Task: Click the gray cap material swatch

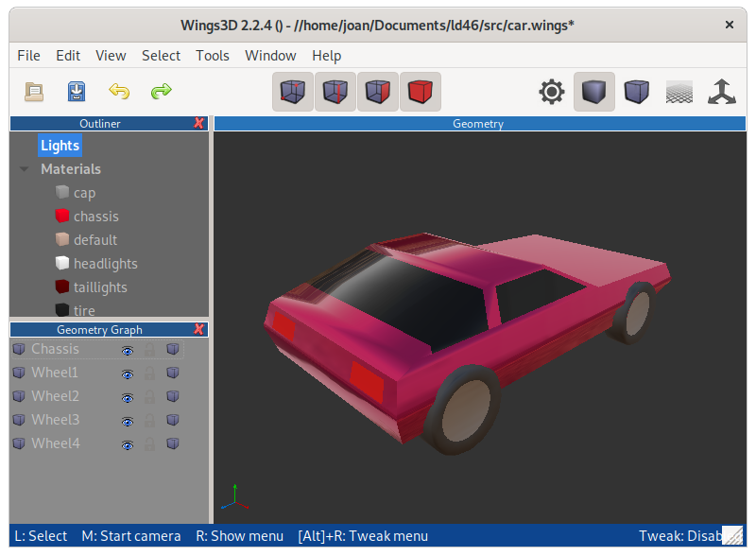Action: [62, 192]
